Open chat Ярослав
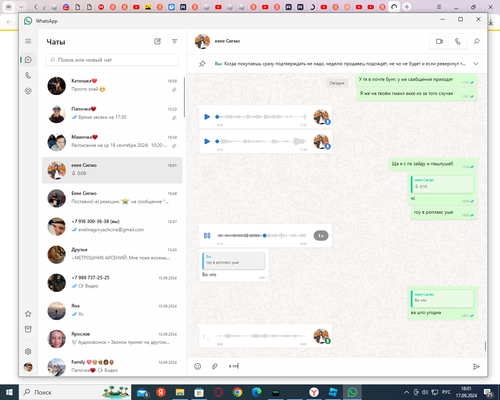The image size is (500, 400). click(x=112, y=339)
